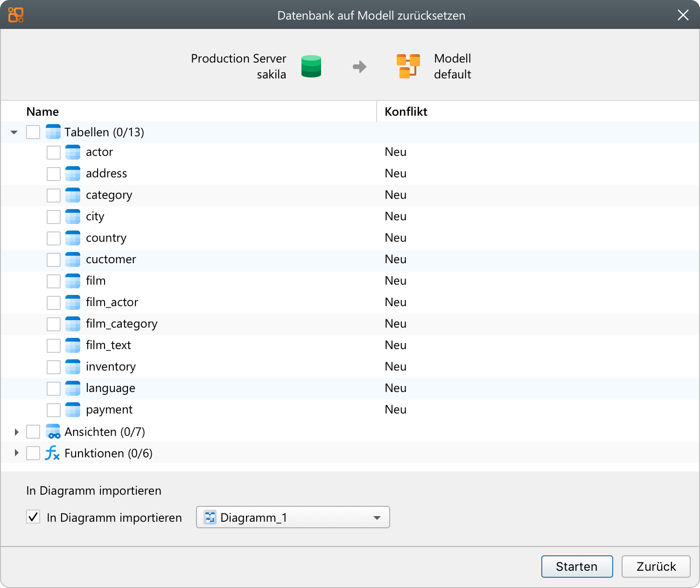Check the Tabellen (0/13) group checkbox
The height and width of the screenshot is (588, 700).
click(x=33, y=132)
